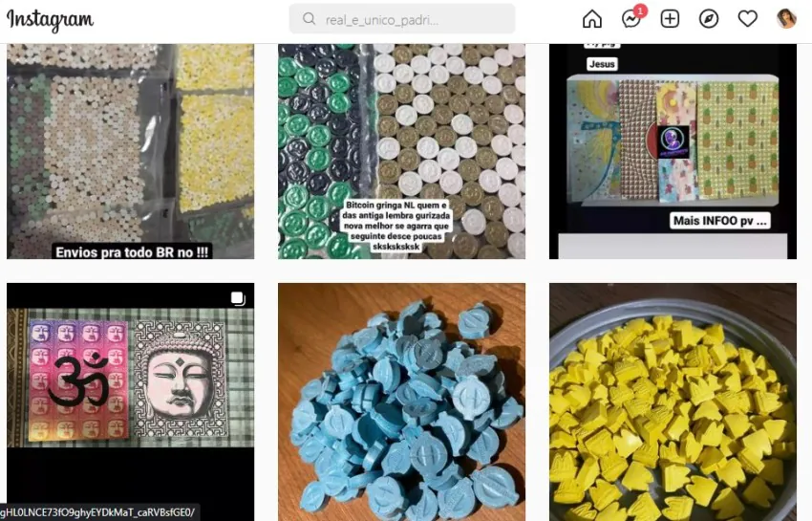This screenshot has width=812, height=521.
Task: Click the Instagram logo
Action: coord(51,20)
